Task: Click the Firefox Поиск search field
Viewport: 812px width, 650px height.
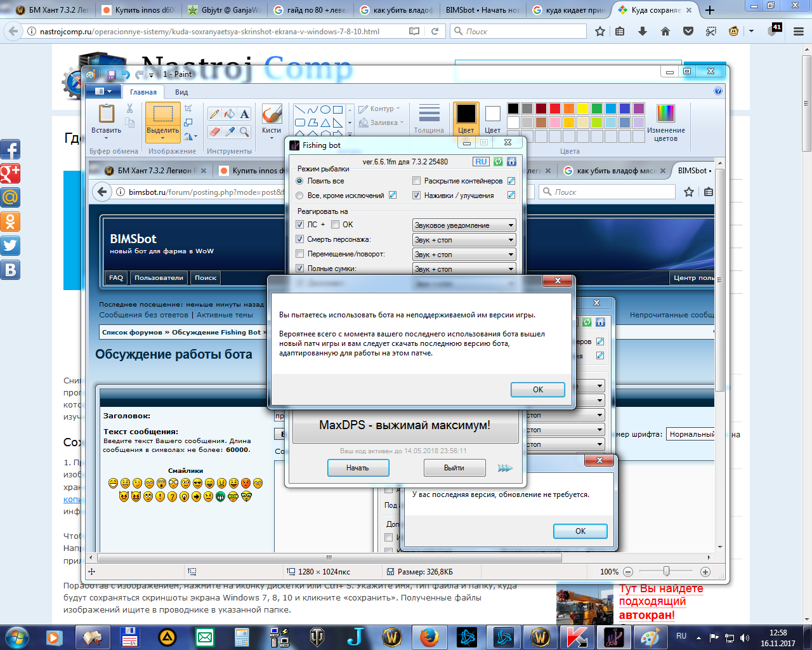Action: (520, 31)
